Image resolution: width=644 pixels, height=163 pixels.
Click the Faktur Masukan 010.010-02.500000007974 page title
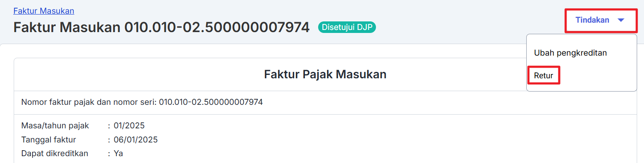click(x=161, y=27)
